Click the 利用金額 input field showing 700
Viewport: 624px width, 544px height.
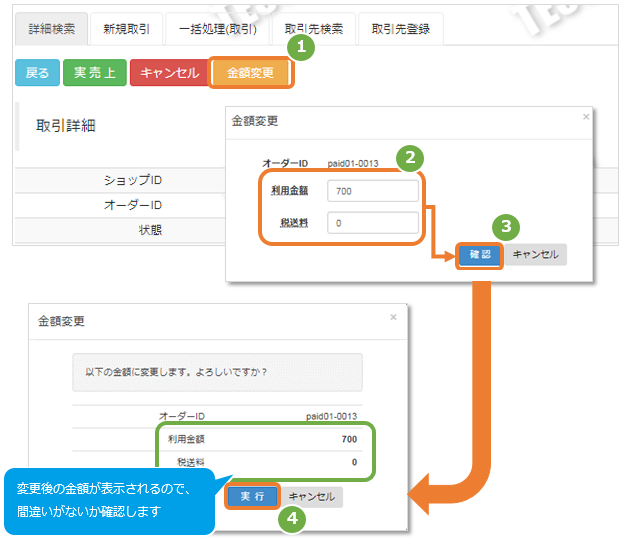[373, 191]
